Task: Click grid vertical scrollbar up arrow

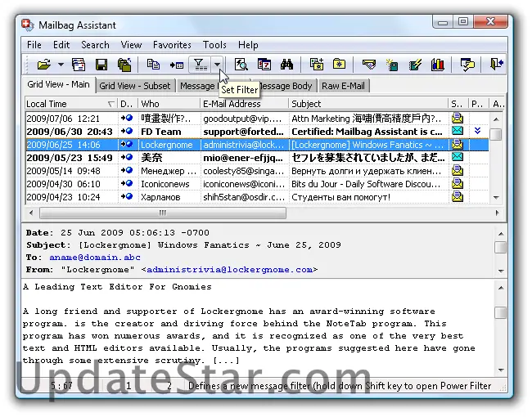Action: click(x=496, y=119)
